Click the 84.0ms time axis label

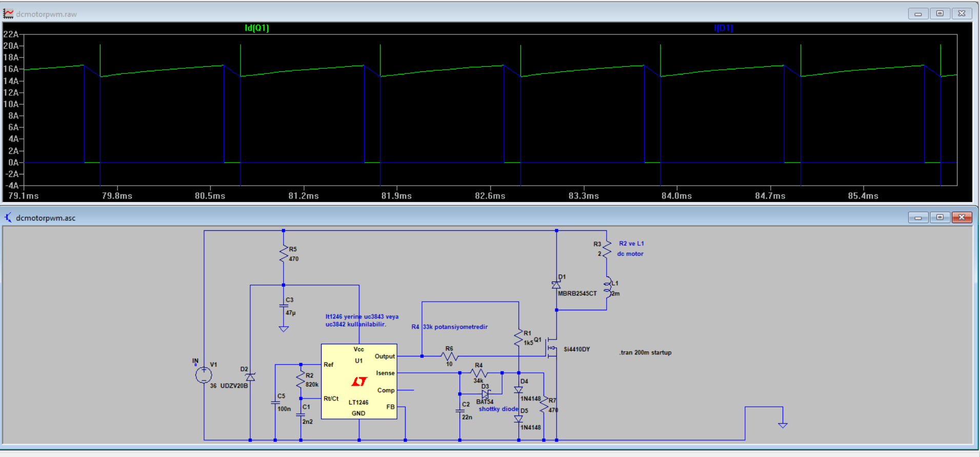pos(676,196)
